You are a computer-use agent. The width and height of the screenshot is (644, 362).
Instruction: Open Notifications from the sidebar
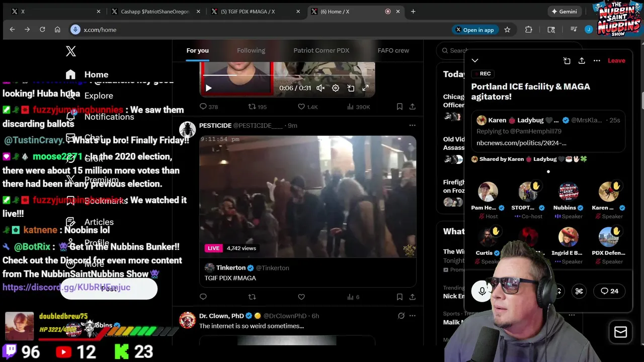point(100,117)
